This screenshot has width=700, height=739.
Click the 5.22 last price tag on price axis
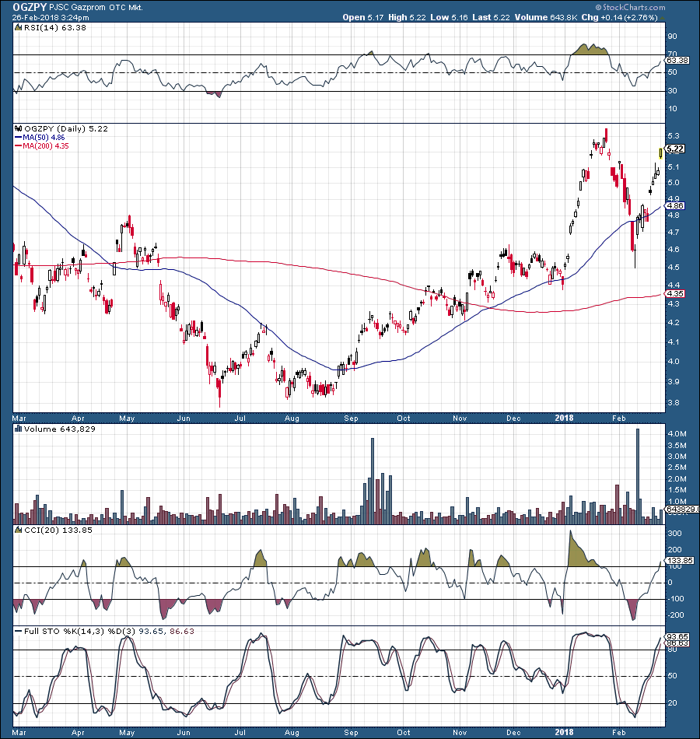click(675, 149)
